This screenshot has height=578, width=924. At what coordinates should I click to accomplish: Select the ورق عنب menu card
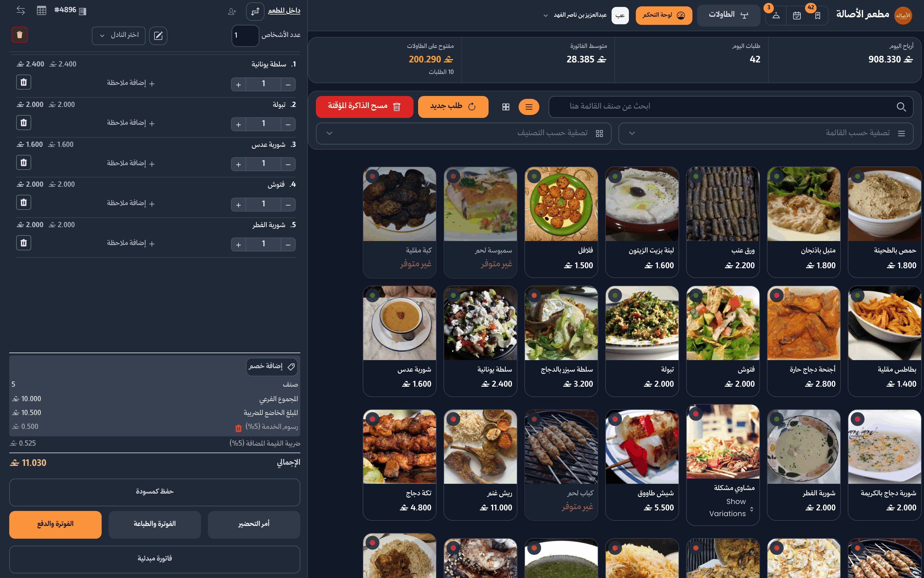(722, 222)
